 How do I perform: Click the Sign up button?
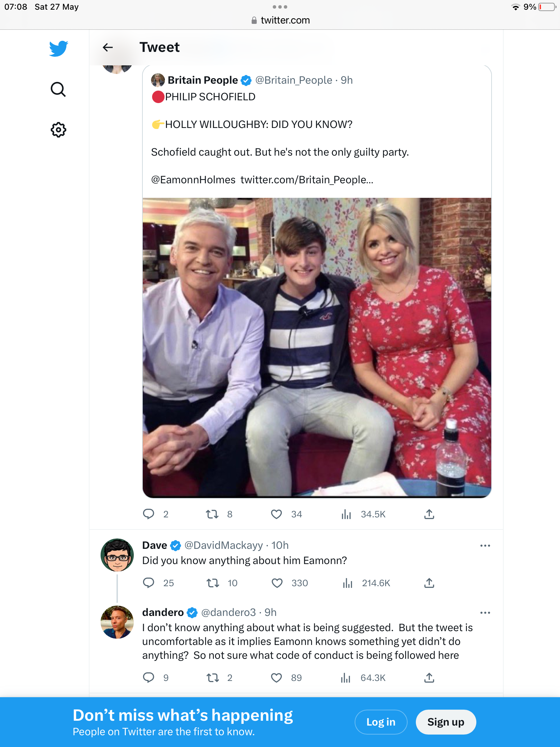coord(446,722)
